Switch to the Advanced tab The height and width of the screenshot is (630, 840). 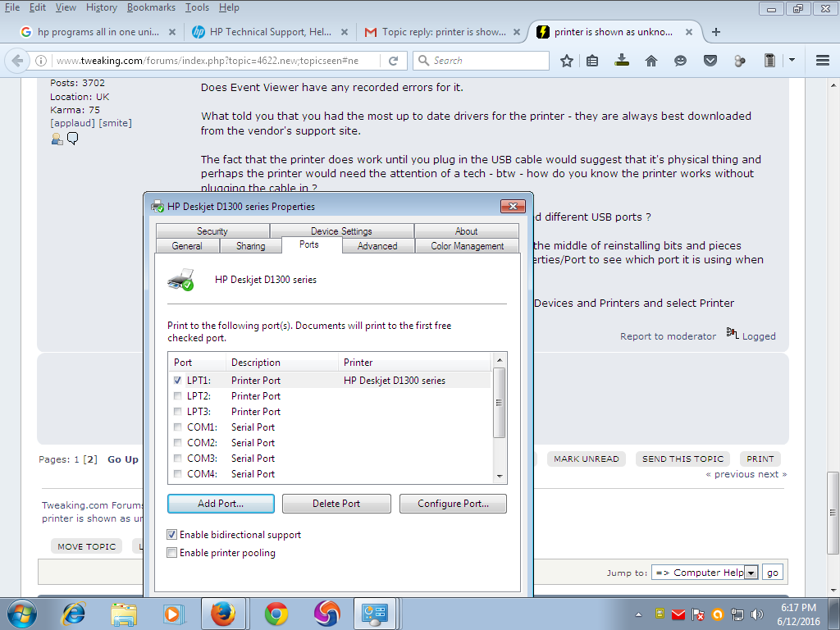coord(377,246)
